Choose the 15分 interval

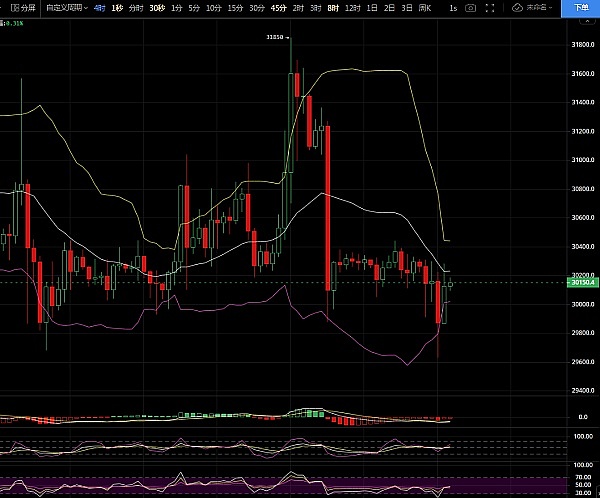[x=234, y=8]
